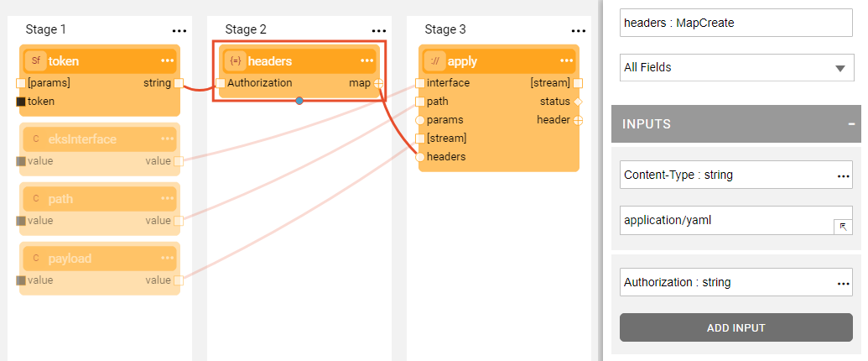Open Content-Type input options menu
Image resolution: width=868 pixels, height=361 pixels.
(843, 176)
